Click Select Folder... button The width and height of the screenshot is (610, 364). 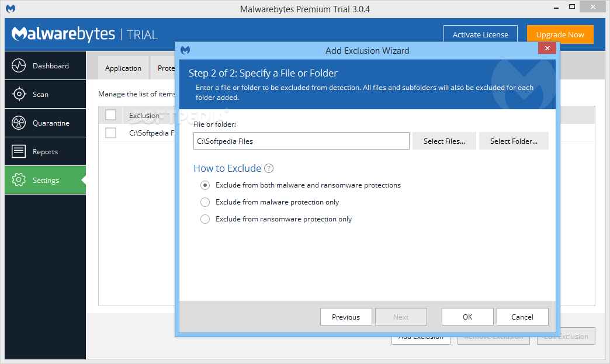coord(514,141)
